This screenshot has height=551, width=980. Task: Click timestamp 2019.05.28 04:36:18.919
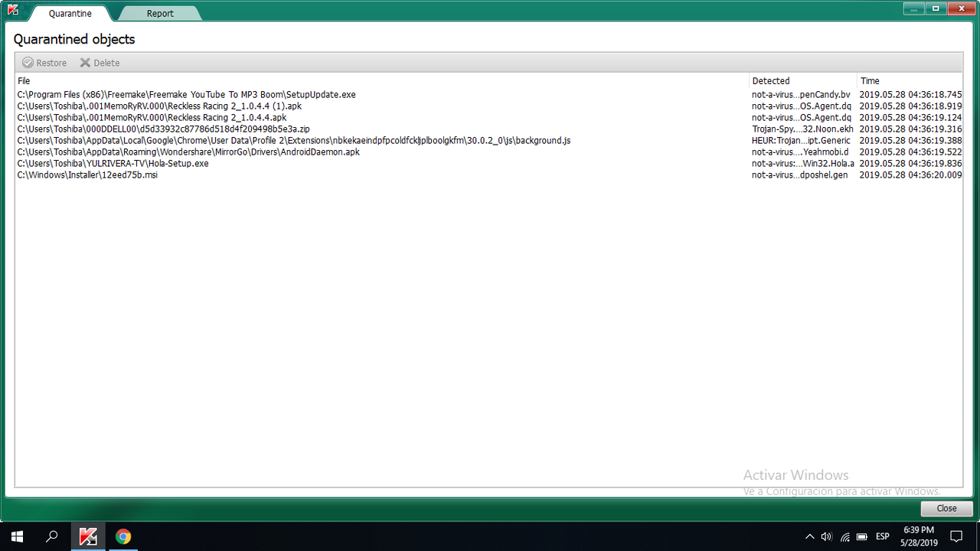[x=910, y=106]
